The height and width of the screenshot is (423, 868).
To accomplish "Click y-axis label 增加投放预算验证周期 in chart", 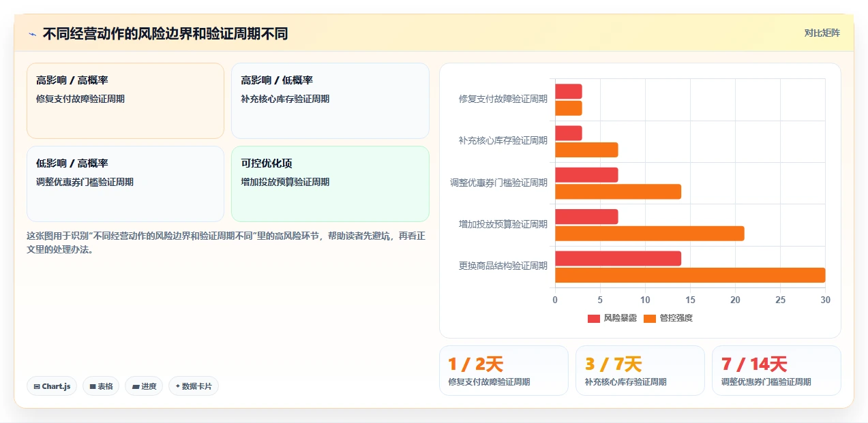I will click(x=503, y=224).
